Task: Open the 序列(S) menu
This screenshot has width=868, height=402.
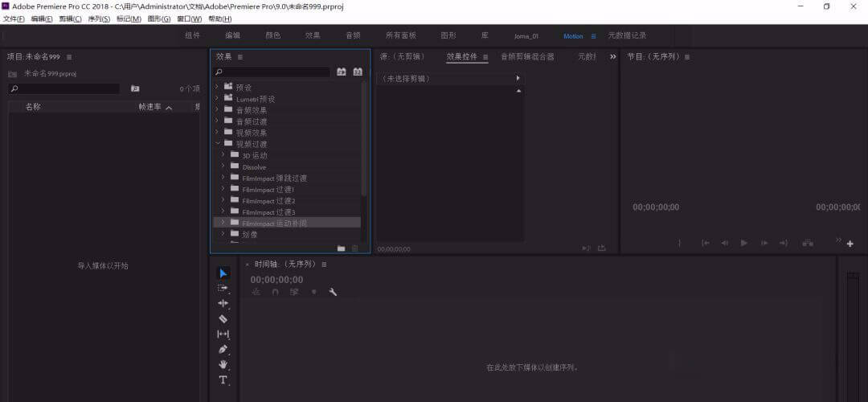Action: (x=99, y=18)
